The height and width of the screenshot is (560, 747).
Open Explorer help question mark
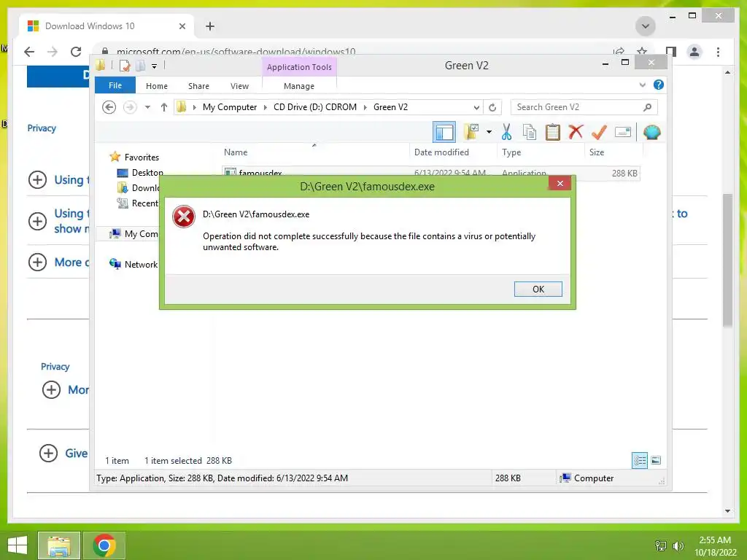click(659, 85)
